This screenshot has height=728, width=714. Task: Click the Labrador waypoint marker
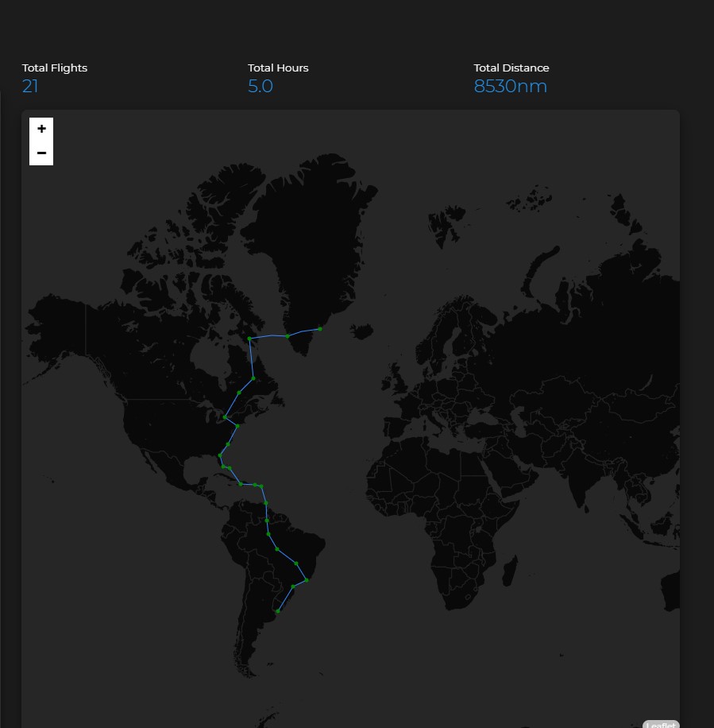253,378
